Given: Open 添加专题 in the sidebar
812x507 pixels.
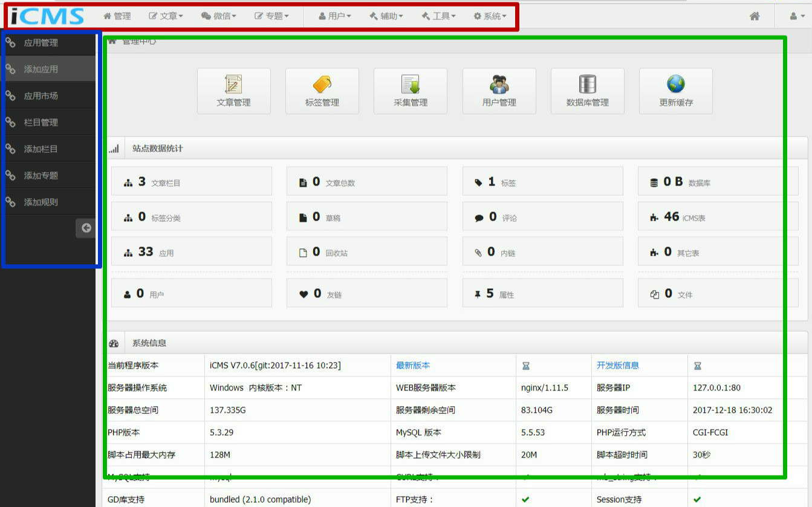Looking at the screenshot, I should [x=48, y=175].
